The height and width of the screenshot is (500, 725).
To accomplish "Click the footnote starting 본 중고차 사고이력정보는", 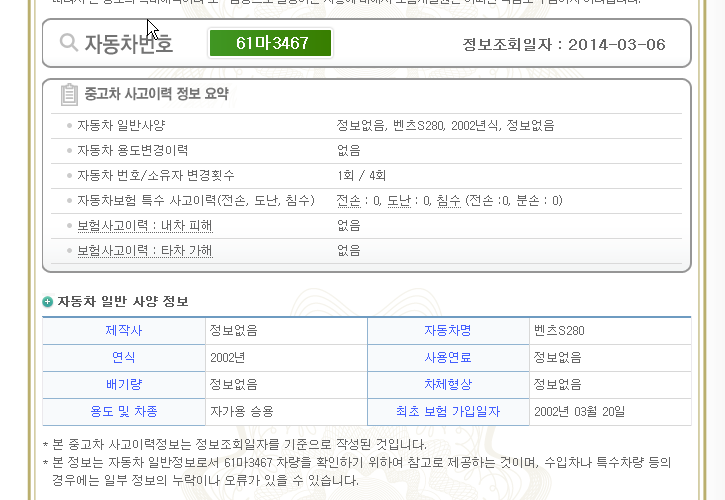I will pos(234,445).
